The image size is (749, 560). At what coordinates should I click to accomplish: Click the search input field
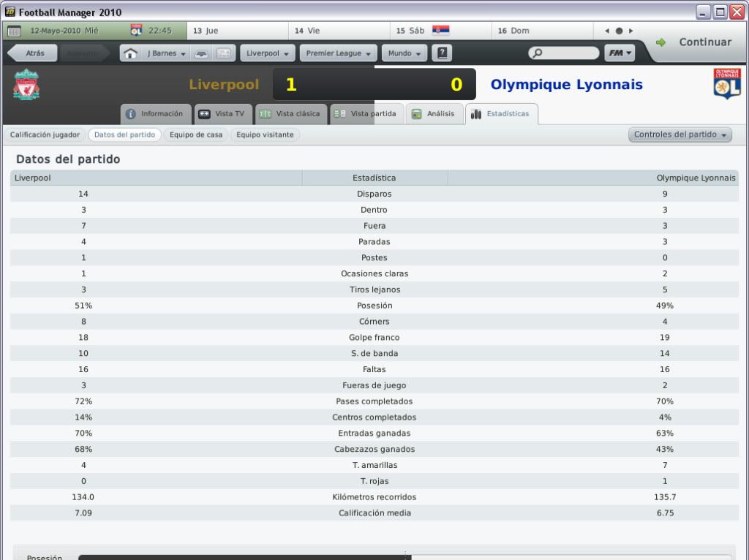tap(564, 53)
